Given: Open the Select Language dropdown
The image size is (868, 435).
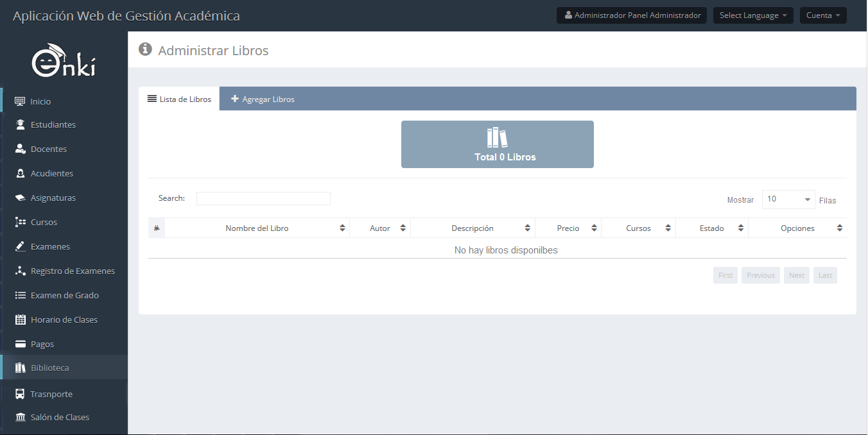Looking at the screenshot, I should 752,15.
